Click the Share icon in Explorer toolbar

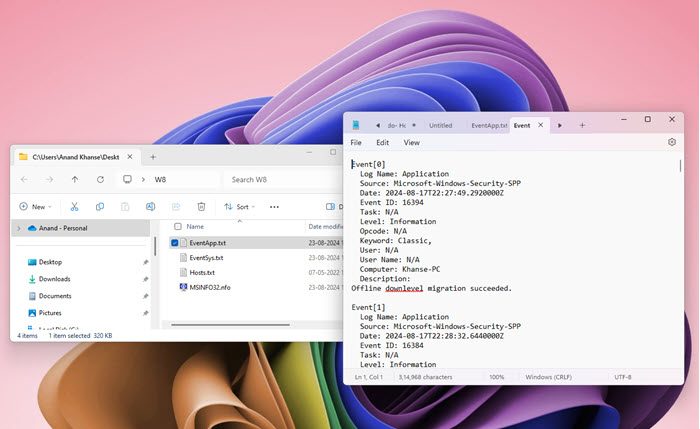(x=176, y=206)
